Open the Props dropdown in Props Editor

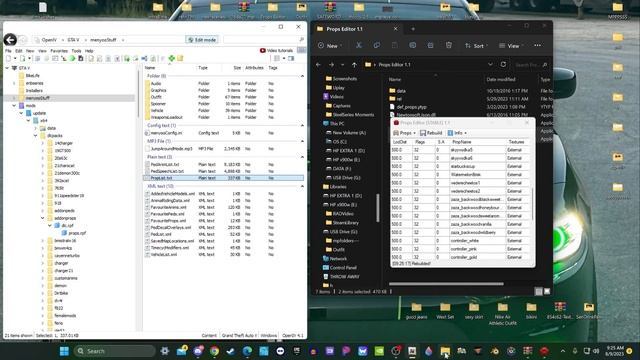404,133
